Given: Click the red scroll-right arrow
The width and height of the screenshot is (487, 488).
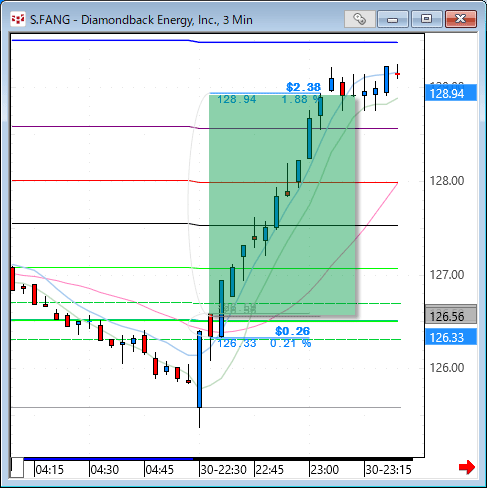Looking at the screenshot, I should [467, 467].
